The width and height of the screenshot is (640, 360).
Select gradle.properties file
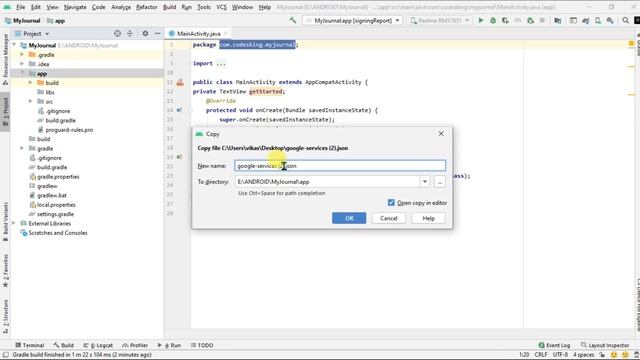pos(58,176)
